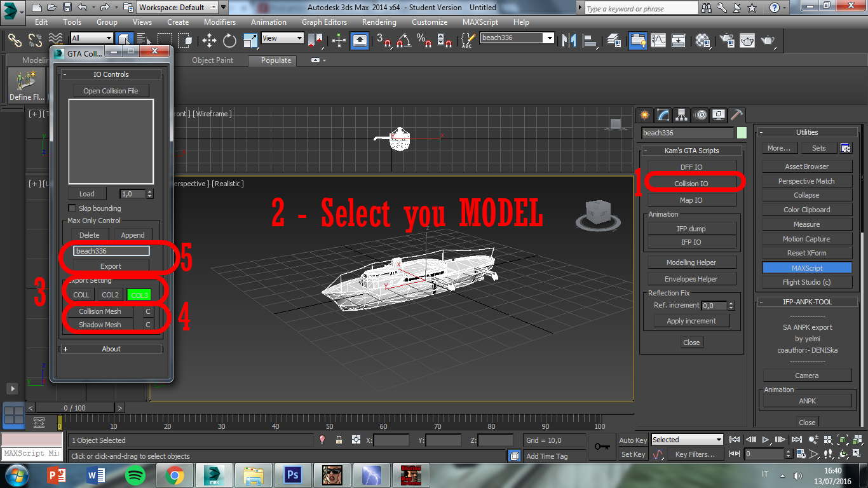Collapse the IO Controls rollout

pos(111,74)
